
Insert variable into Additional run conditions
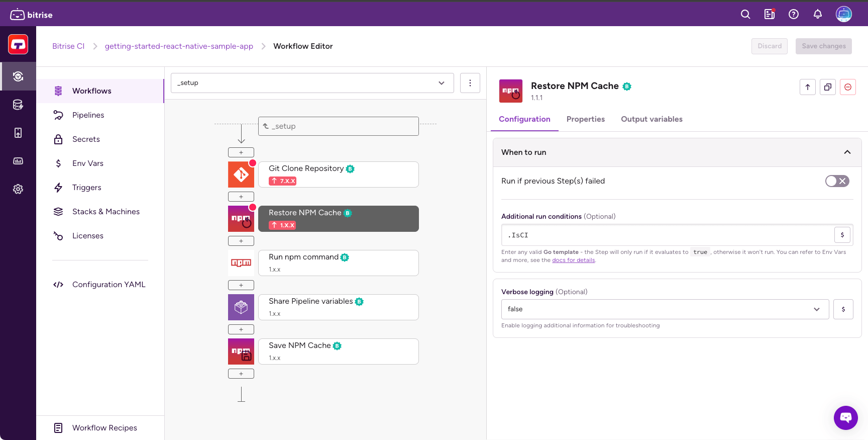click(842, 235)
